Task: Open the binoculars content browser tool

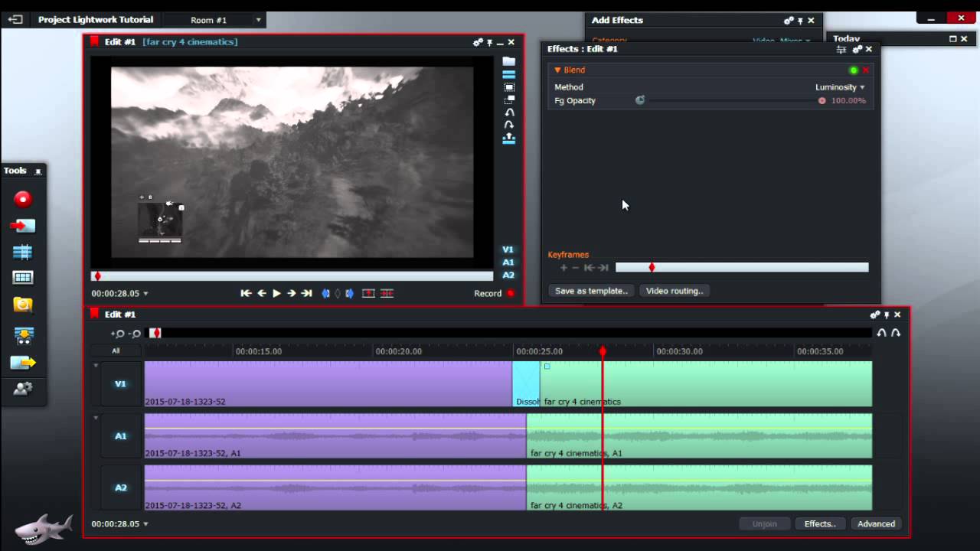Action: point(23,334)
